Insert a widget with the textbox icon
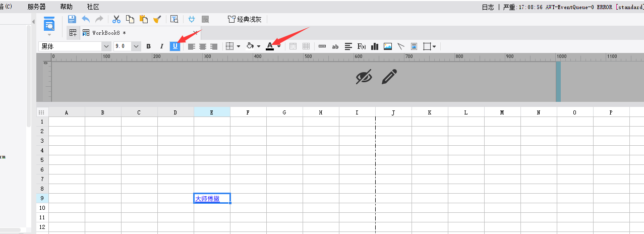Viewport: 644px width, 234px height. (x=322, y=46)
